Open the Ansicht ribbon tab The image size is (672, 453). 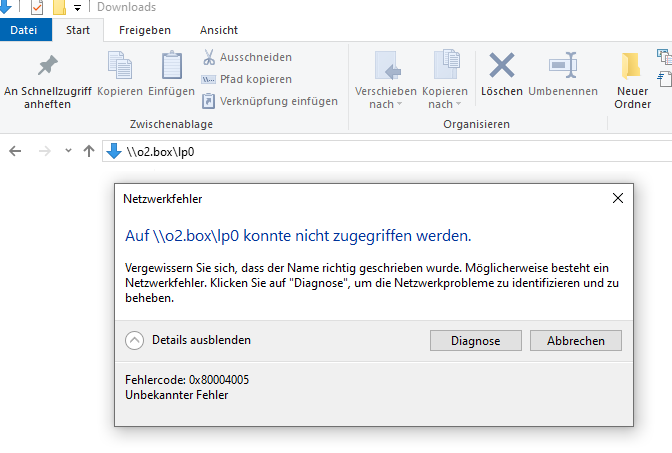pyautogui.click(x=219, y=30)
